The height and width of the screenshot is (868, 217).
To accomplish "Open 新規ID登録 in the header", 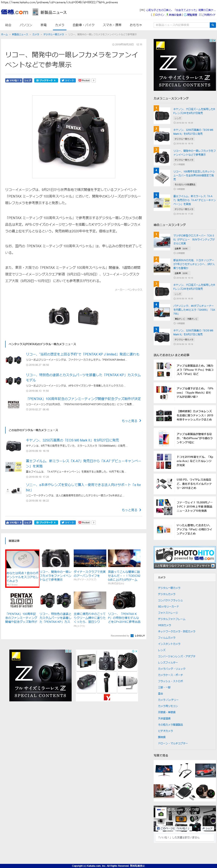I will point(175,15).
